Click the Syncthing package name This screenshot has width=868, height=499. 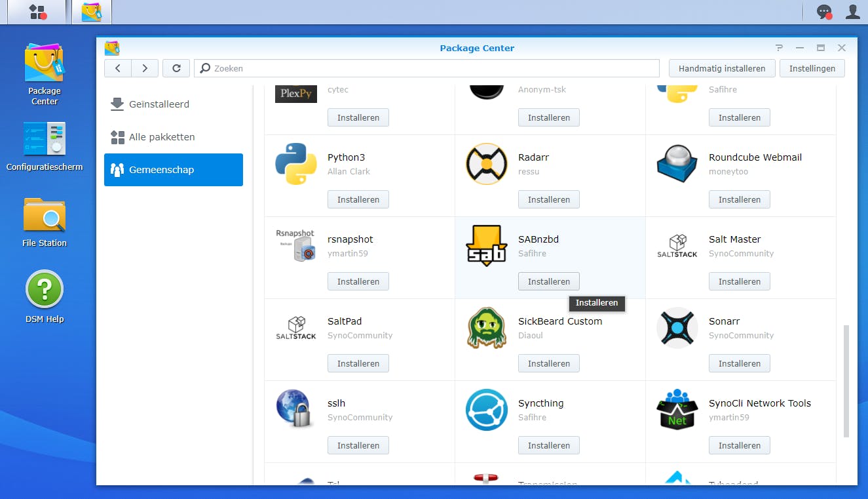(540, 403)
